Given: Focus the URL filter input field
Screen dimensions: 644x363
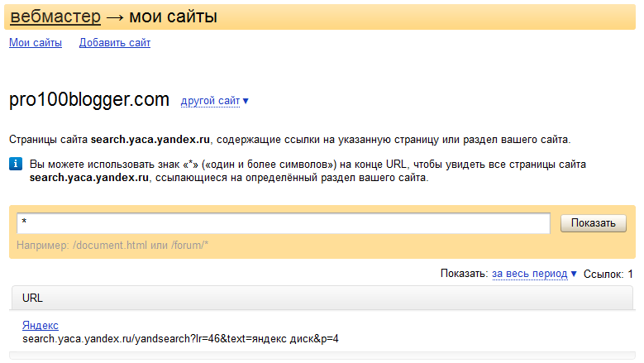Looking at the screenshot, I should click(284, 223).
